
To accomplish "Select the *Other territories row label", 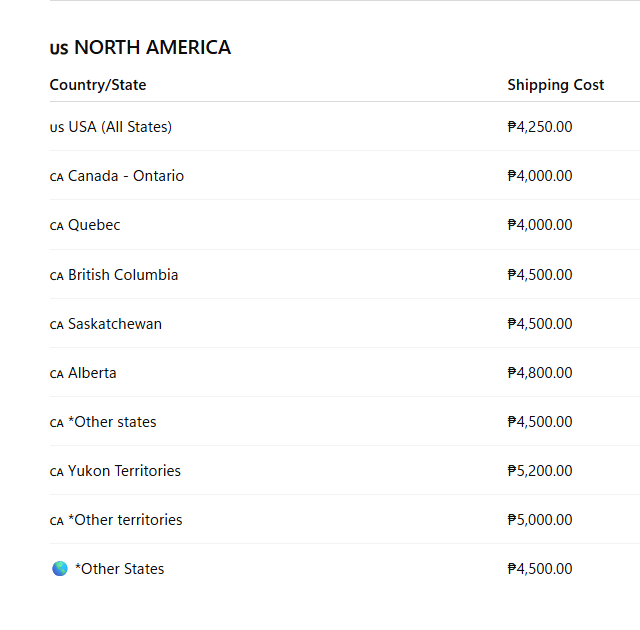I will point(125,520).
